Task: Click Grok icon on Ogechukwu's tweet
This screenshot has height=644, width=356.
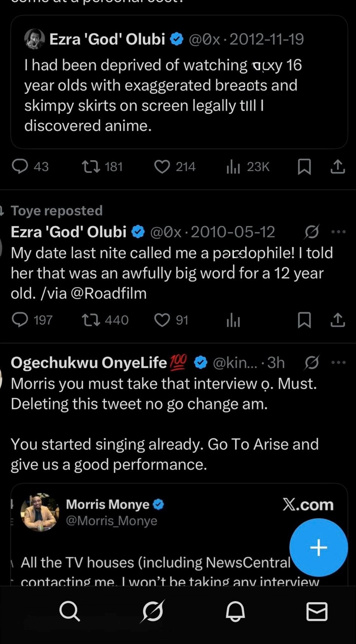Action: click(311, 363)
